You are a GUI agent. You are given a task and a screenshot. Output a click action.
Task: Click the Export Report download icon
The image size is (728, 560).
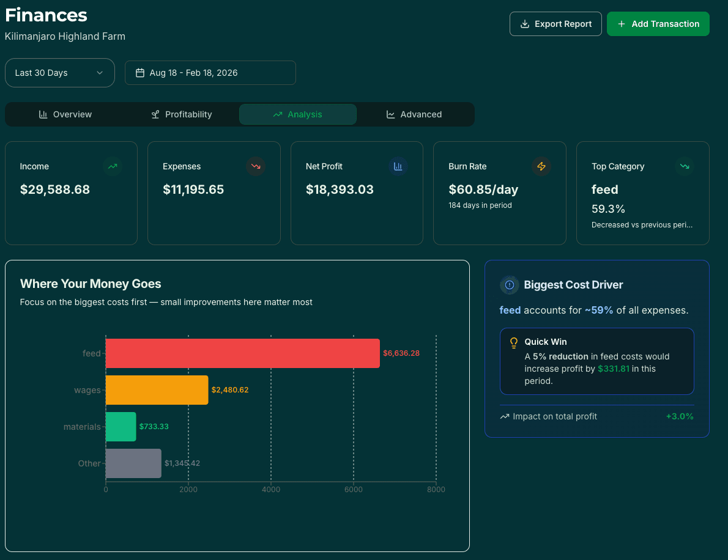tap(524, 24)
